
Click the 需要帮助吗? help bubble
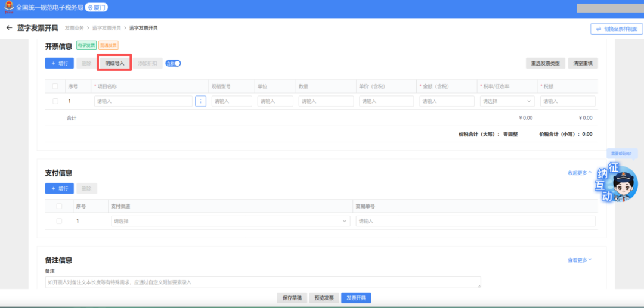click(x=621, y=154)
